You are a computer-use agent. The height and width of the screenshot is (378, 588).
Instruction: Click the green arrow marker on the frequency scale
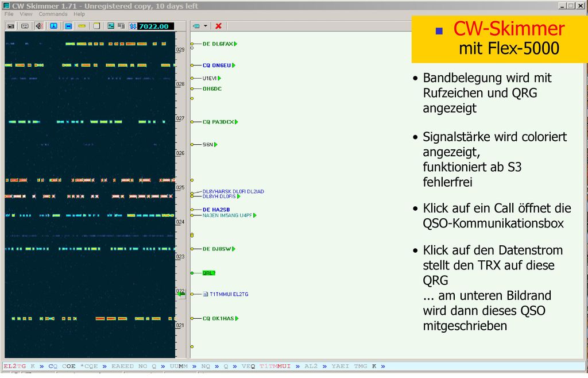click(x=181, y=294)
